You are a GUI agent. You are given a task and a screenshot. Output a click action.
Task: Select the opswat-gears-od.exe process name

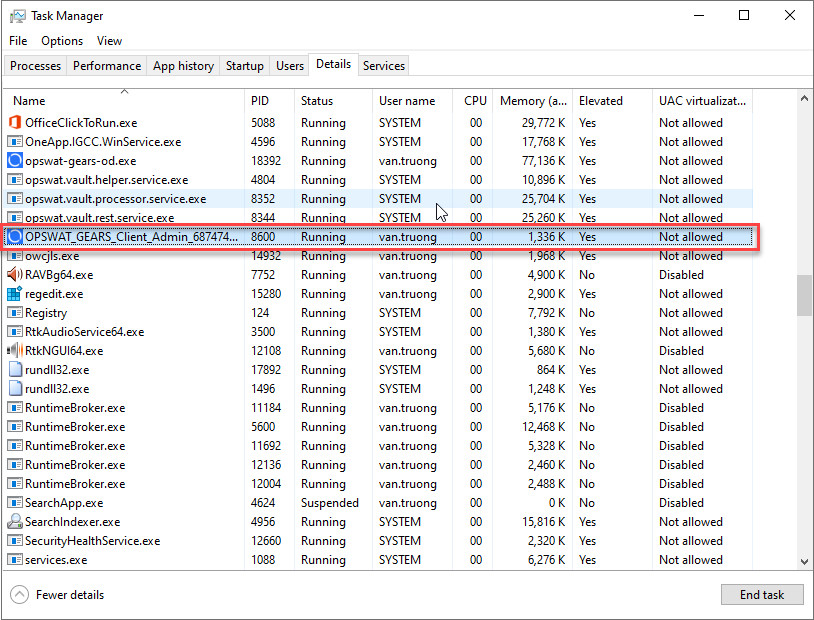coord(81,161)
